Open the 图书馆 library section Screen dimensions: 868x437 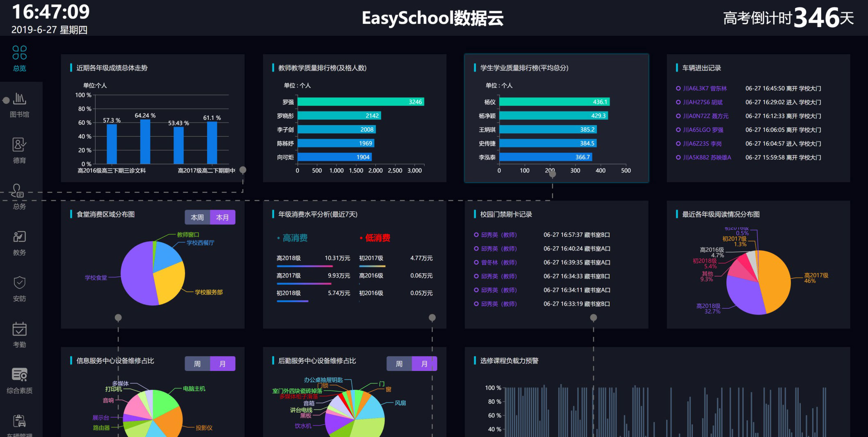coord(18,104)
